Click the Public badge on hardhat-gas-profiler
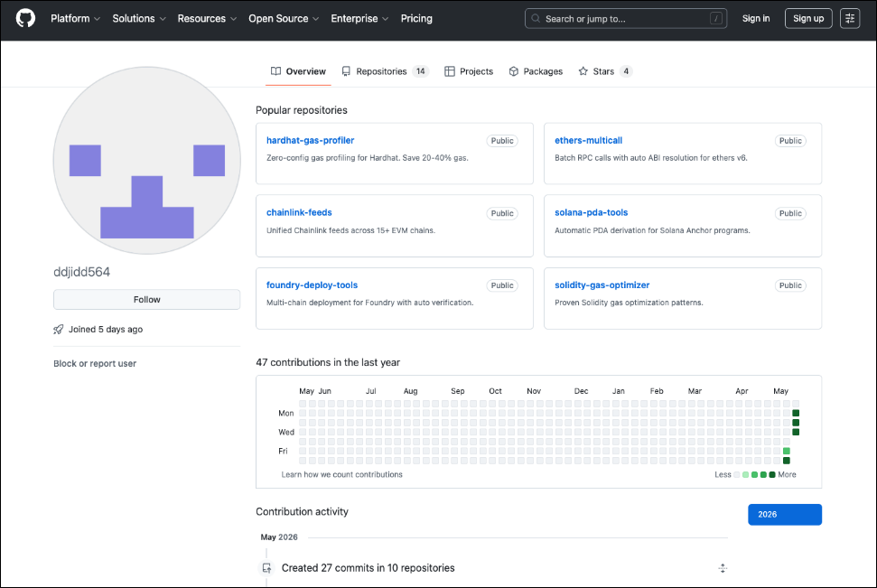The height and width of the screenshot is (588, 877). click(x=501, y=141)
